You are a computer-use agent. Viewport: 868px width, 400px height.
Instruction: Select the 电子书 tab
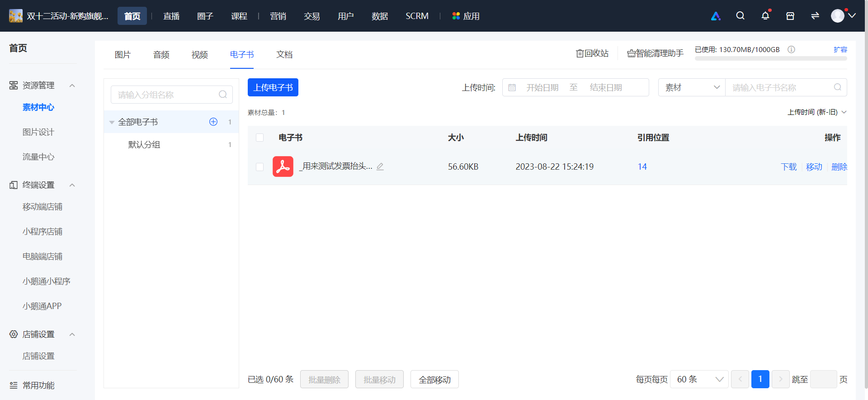(x=242, y=55)
